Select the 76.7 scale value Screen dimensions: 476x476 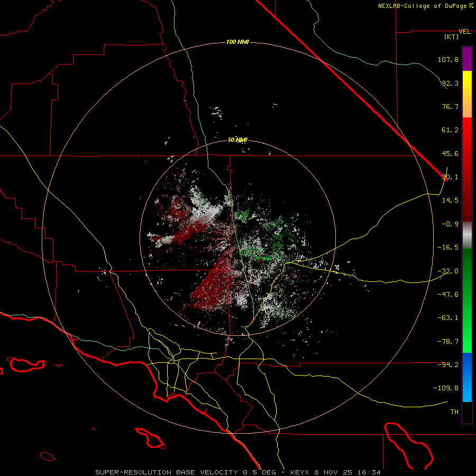pos(450,106)
